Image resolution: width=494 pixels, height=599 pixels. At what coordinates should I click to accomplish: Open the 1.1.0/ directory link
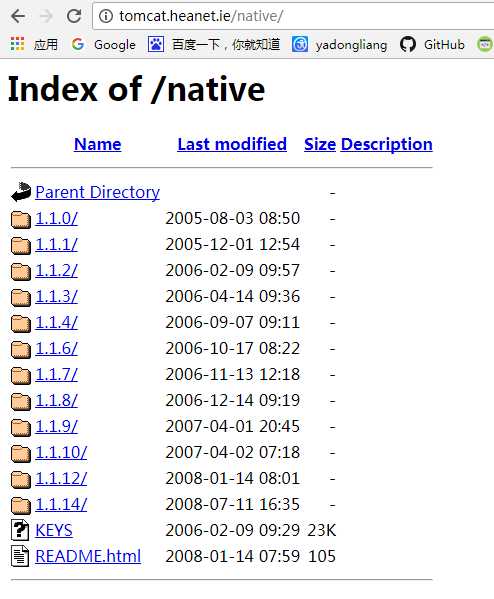point(57,219)
